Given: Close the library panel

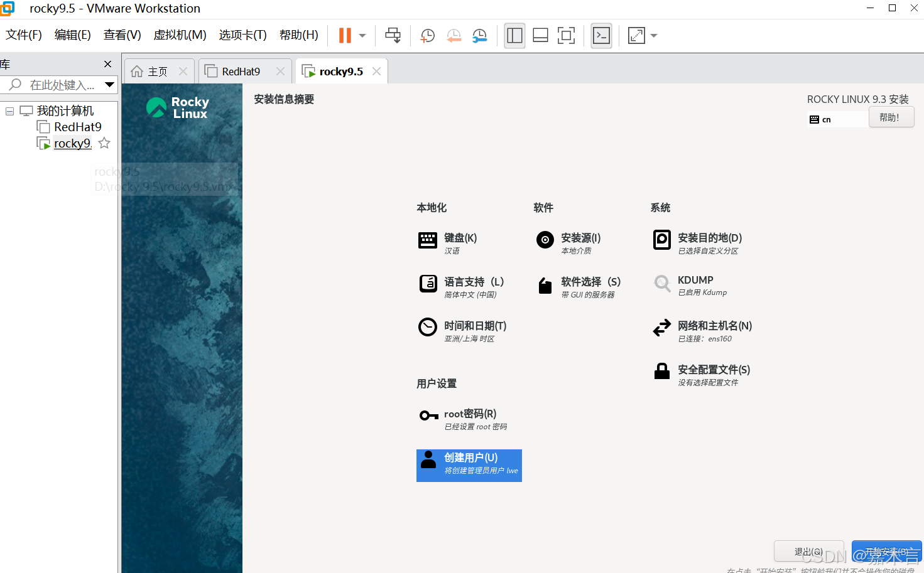Looking at the screenshot, I should [x=108, y=64].
